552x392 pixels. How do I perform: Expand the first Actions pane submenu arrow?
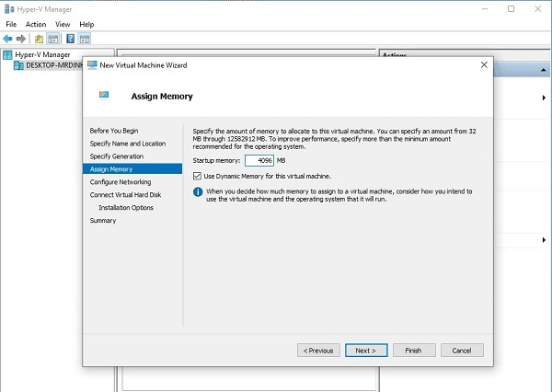(544, 98)
